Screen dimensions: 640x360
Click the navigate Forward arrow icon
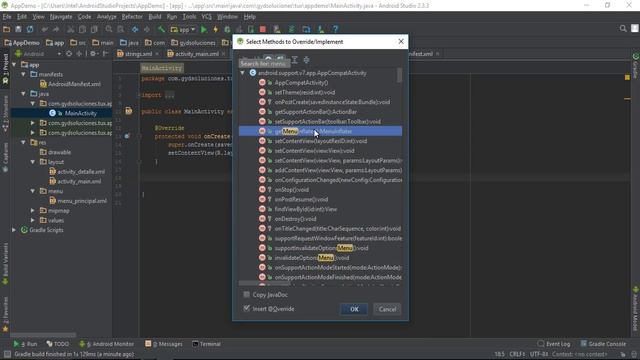pos(147,29)
